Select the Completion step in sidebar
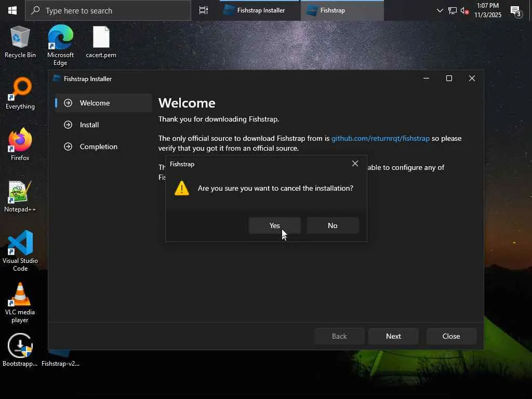 (103, 147)
